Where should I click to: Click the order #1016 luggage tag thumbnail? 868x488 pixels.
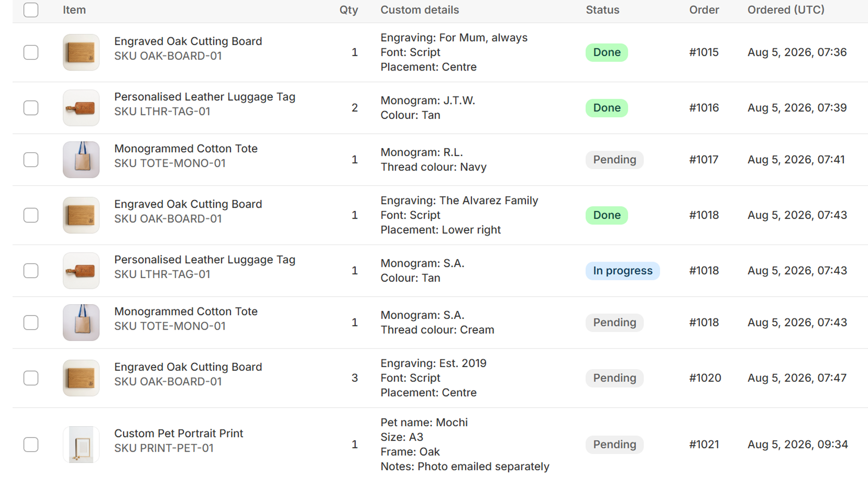pyautogui.click(x=81, y=108)
